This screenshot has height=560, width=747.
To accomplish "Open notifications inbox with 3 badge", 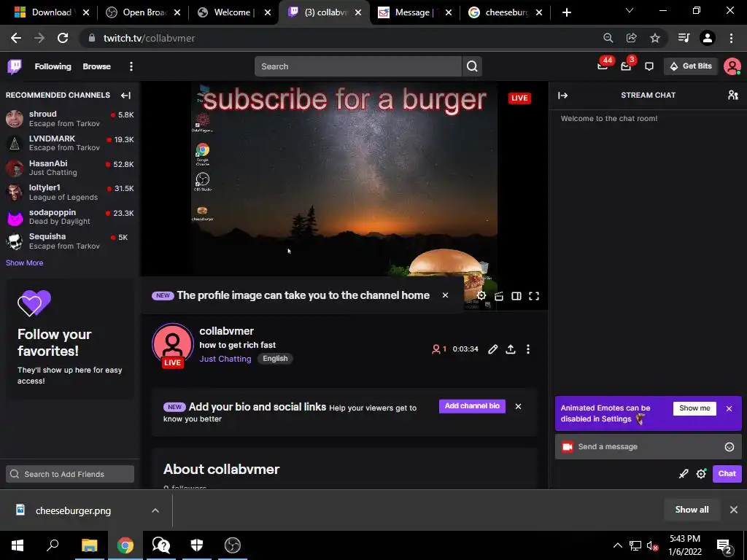I will [x=626, y=66].
